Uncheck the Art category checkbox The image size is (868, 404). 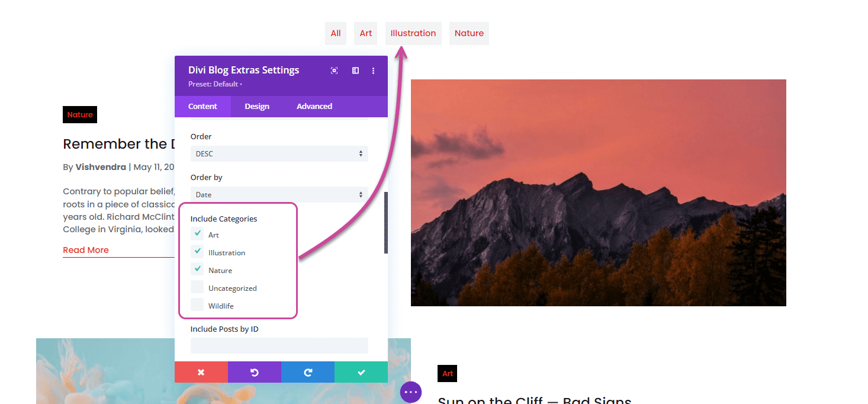197,234
